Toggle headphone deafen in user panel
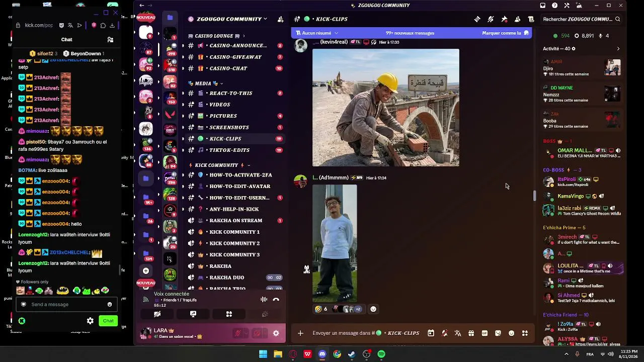Viewport: 644px width, 362px height. [257, 333]
